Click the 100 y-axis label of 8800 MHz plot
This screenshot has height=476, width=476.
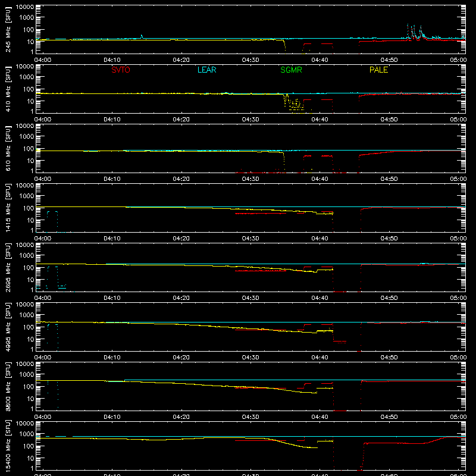(29, 386)
